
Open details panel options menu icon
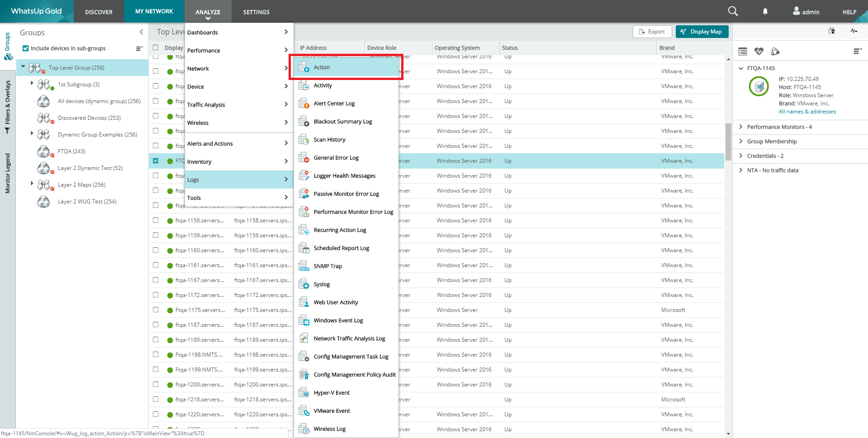pyautogui.click(x=858, y=51)
